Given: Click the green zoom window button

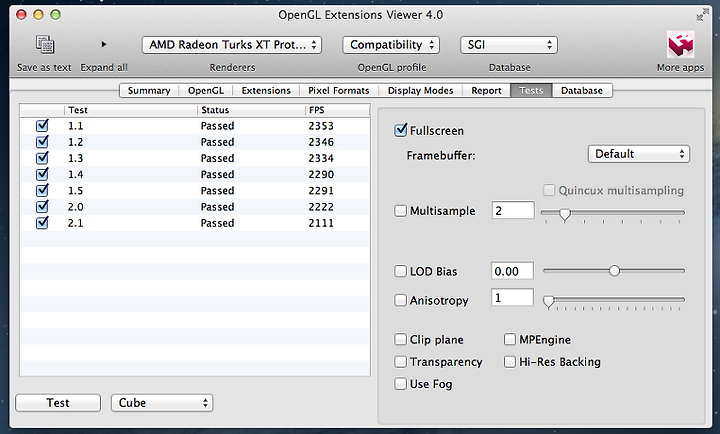Looking at the screenshot, I should pos(55,15).
